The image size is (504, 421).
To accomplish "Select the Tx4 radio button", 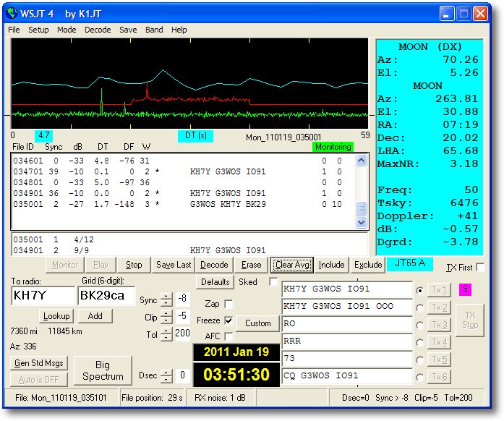I will point(419,343).
